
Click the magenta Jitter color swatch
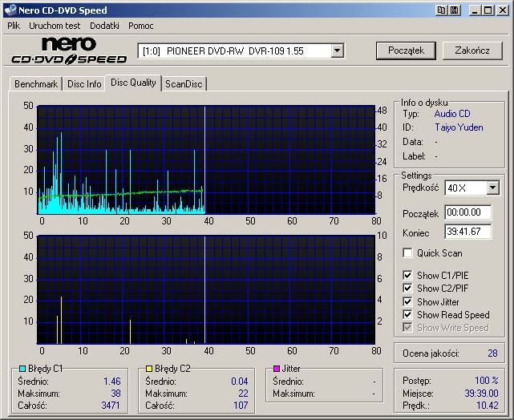[x=277, y=369]
